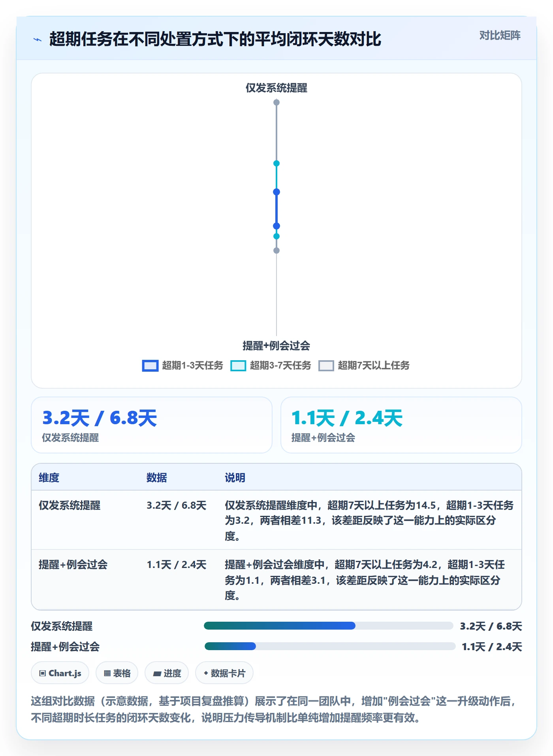Click the upper cyan data point in the chart
This screenshot has height=756, width=553.
coord(276,164)
